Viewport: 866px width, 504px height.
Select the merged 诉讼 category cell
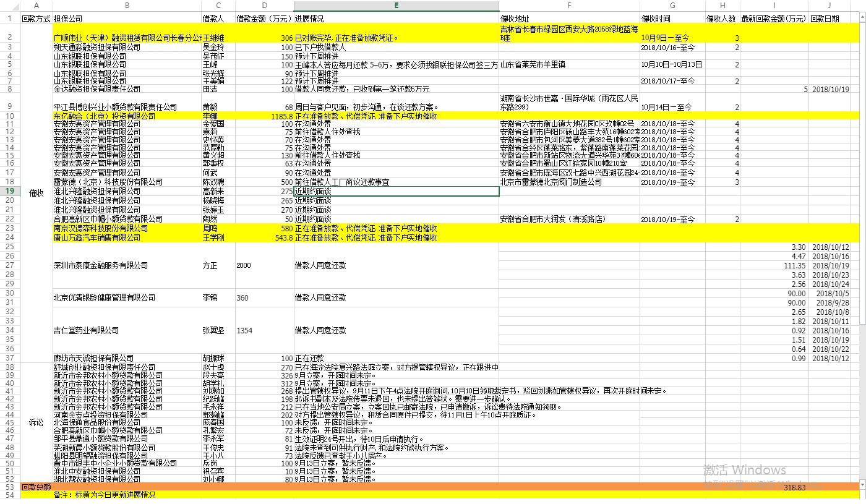click(36, 422)
